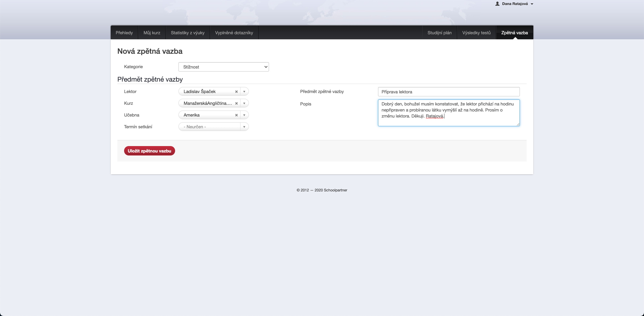Switch to Statistiky z výuky
The width and height of the screenshot is (644, 316).
point(187,33)
